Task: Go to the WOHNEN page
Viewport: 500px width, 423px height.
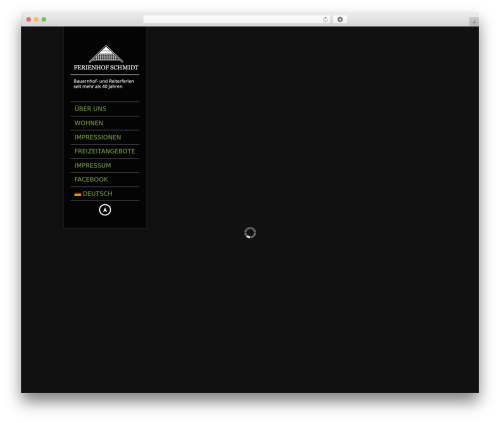Action: pyautogui.click(x=89, y=123)
